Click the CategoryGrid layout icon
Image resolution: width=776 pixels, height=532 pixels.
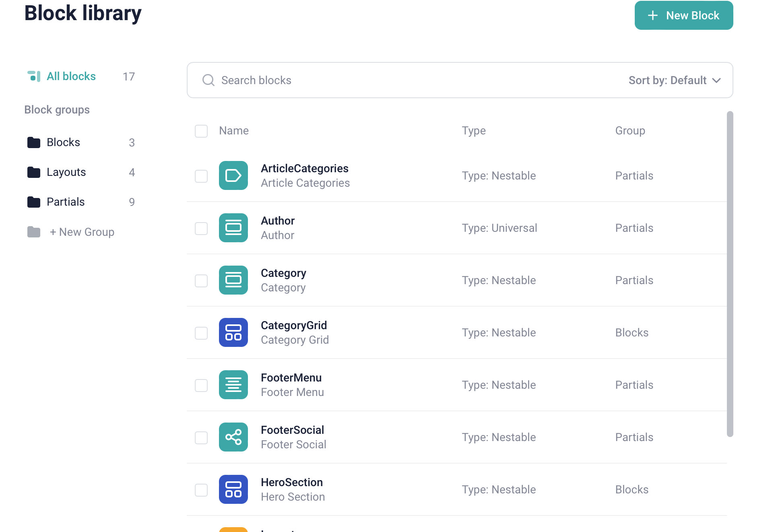(233, 332)
